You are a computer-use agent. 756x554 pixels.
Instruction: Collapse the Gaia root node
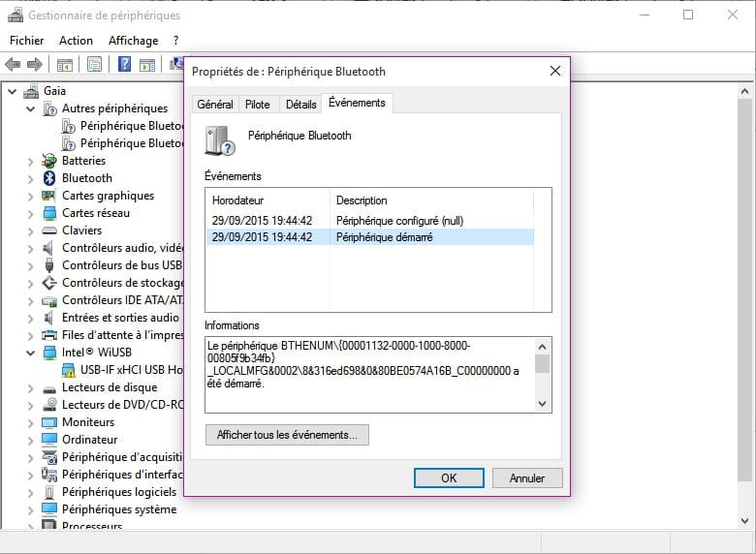point(13,91)
